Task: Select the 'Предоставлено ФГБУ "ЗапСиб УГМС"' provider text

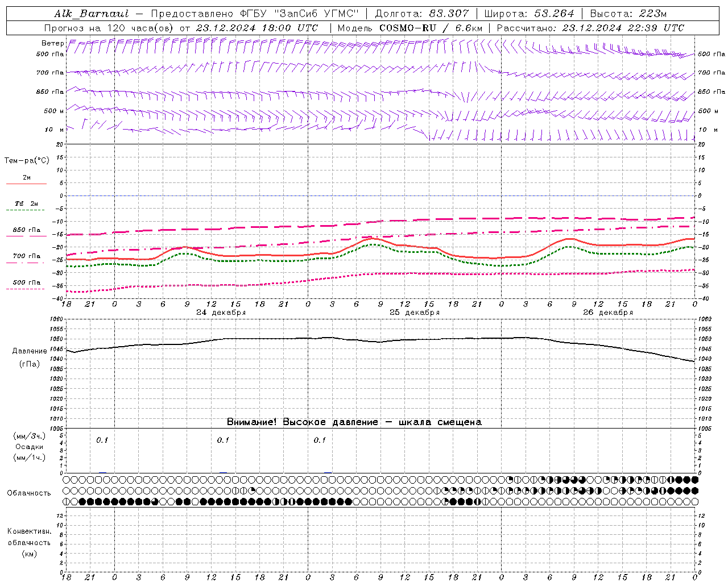Action: 255,14
